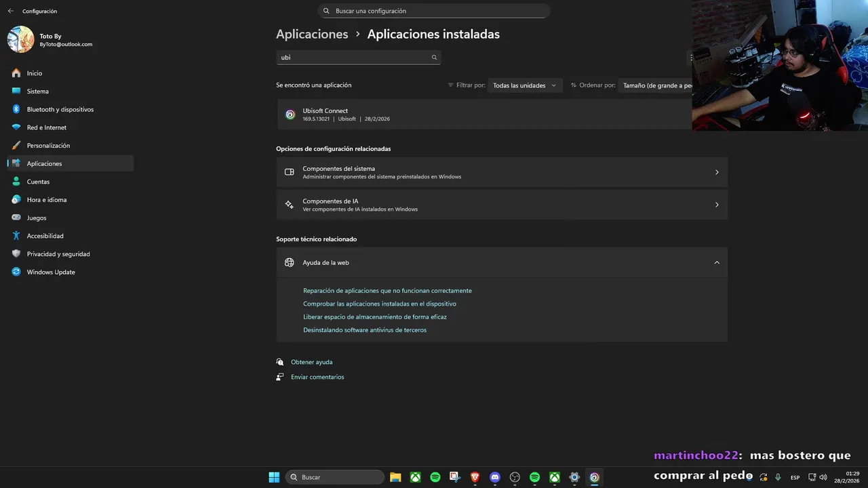
Task: Click the search magnifier in the apps filter box
Action: (434, 58)
